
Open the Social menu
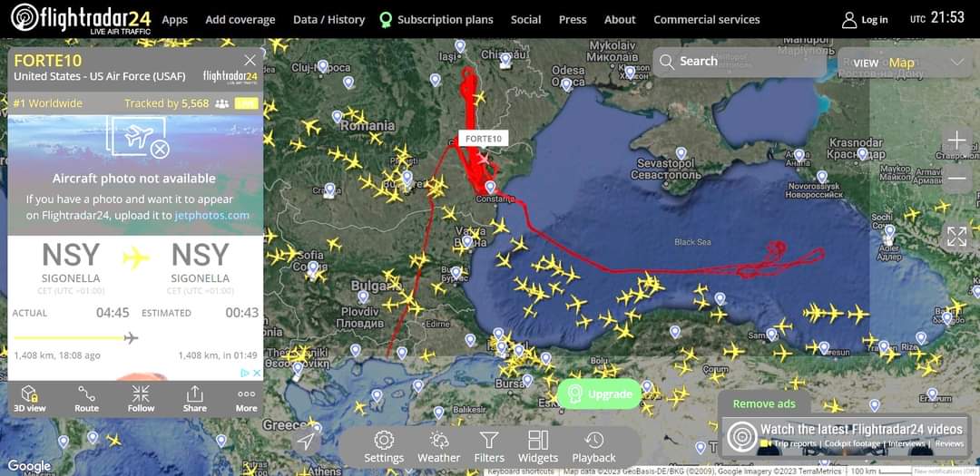tap(525, 19)
